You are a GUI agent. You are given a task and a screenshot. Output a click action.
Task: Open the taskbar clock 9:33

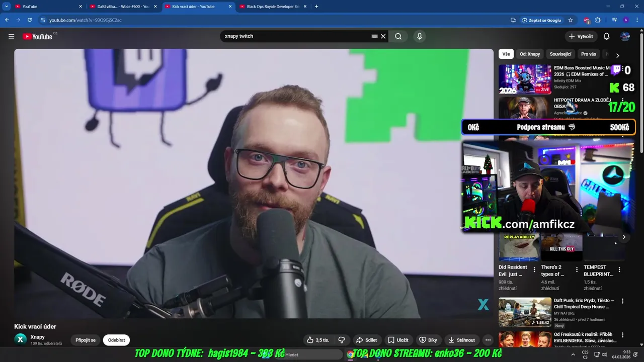click(x=620, y=354)
